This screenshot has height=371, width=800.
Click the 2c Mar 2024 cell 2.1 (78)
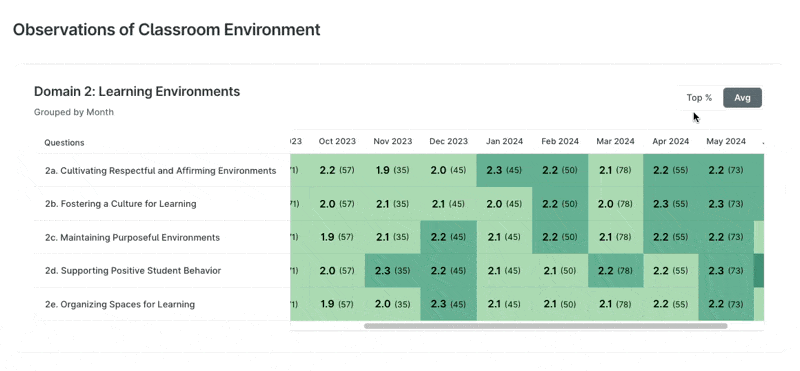pos(615,237)
